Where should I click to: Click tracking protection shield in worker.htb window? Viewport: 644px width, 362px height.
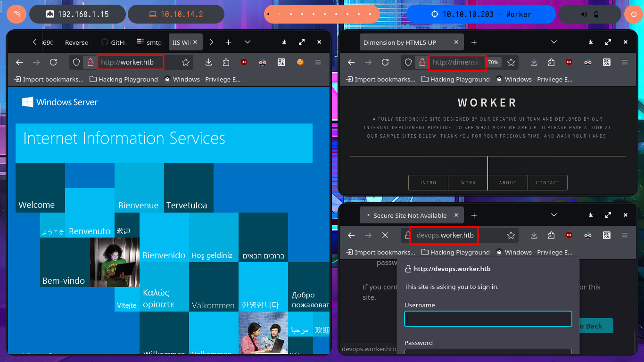click(x=77, y=62)
